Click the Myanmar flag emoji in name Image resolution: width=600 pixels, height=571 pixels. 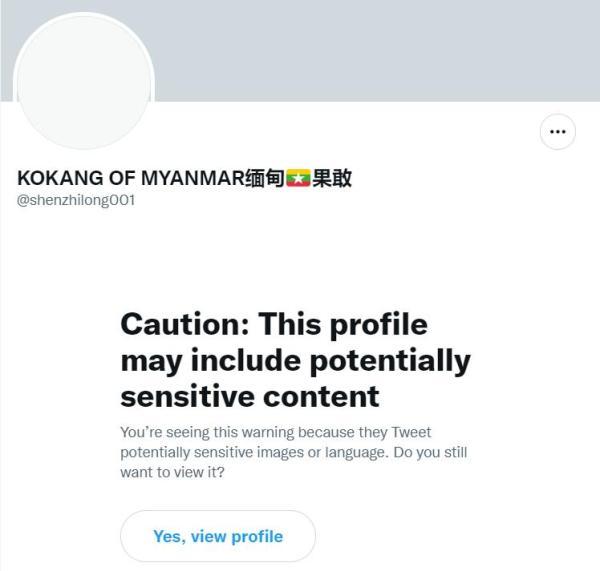coord(298,178)
